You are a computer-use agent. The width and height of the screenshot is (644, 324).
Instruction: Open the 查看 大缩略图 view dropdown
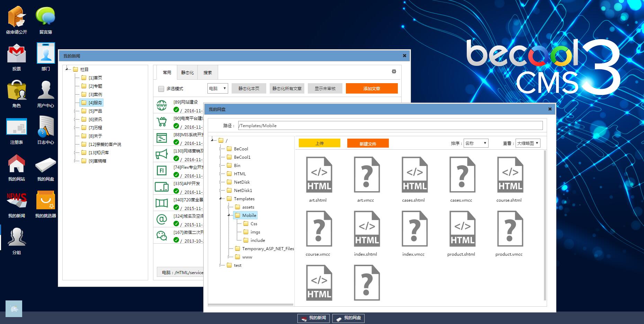point(528,143)
